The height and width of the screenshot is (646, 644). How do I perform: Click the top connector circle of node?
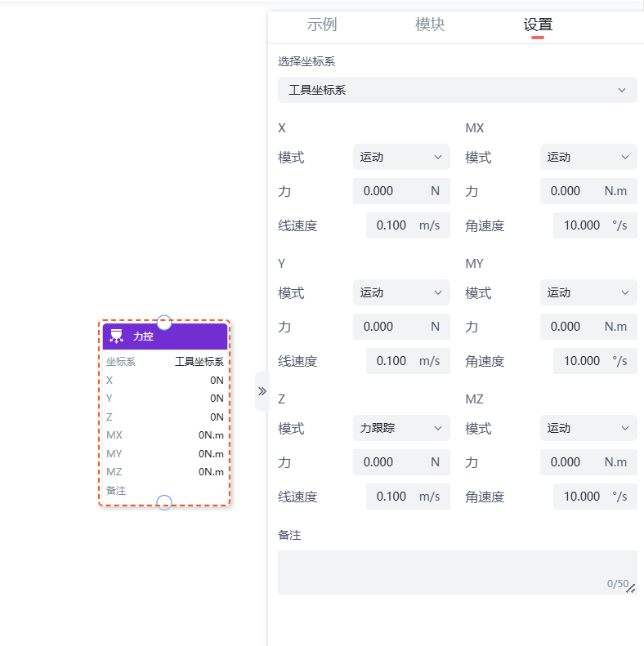coord(164,323)
